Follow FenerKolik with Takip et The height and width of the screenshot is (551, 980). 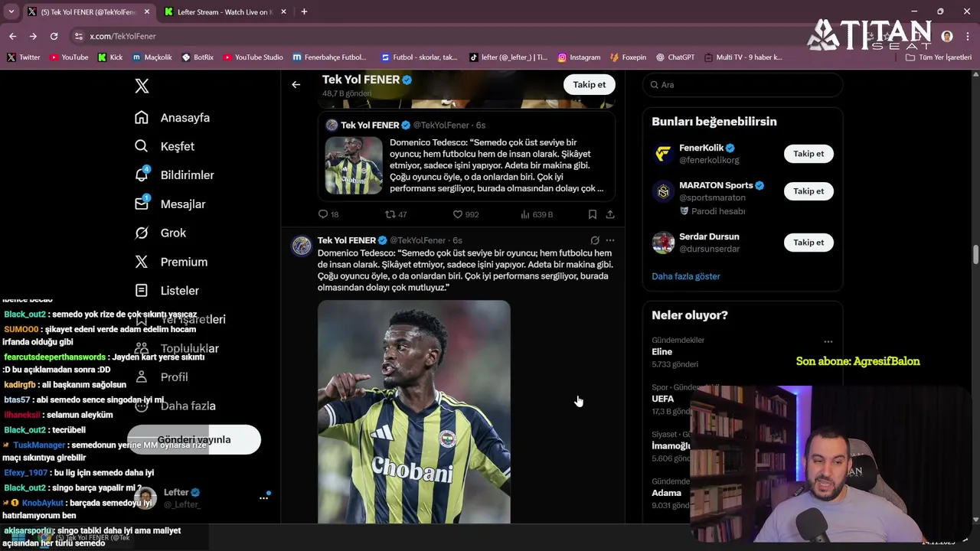tap(808, 154)
